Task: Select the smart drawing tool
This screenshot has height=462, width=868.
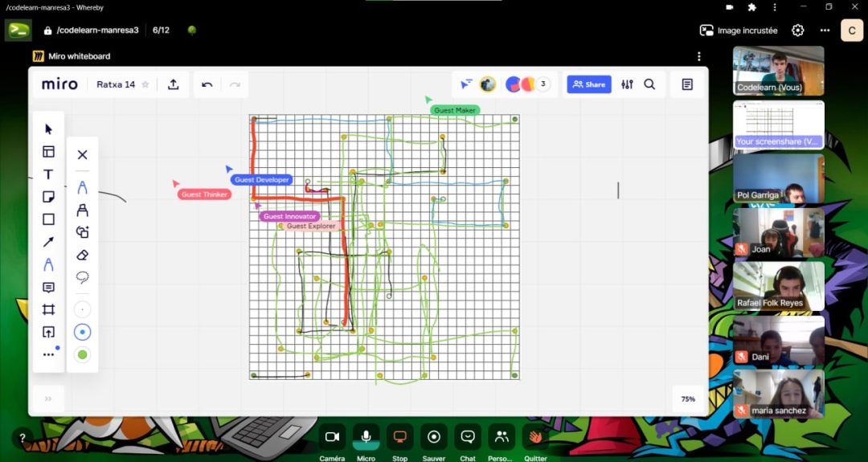Action: click(83, 232)
